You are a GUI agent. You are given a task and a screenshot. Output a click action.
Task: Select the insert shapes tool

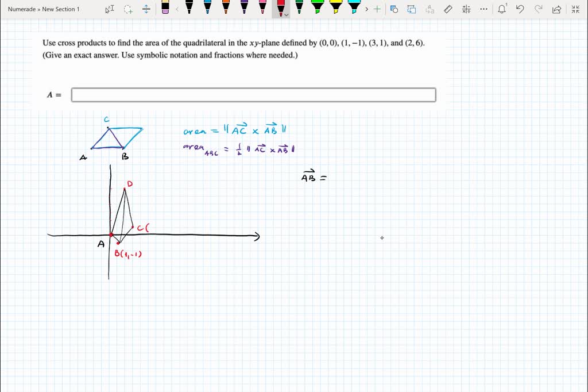[394, 9]
